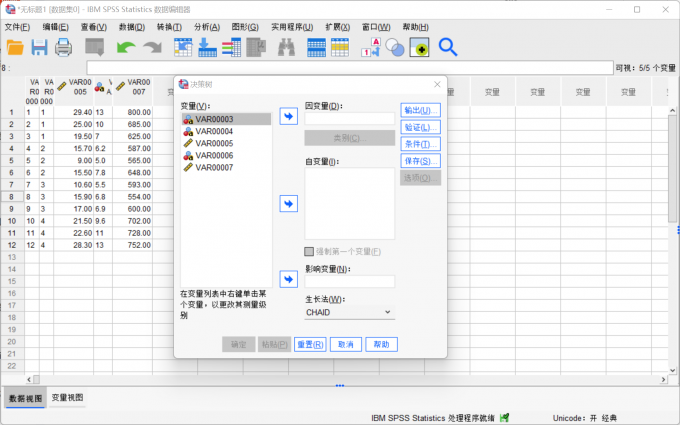Toggle the force first variable checkbox
Screen dimensions: 680x425
click(309, 252)
